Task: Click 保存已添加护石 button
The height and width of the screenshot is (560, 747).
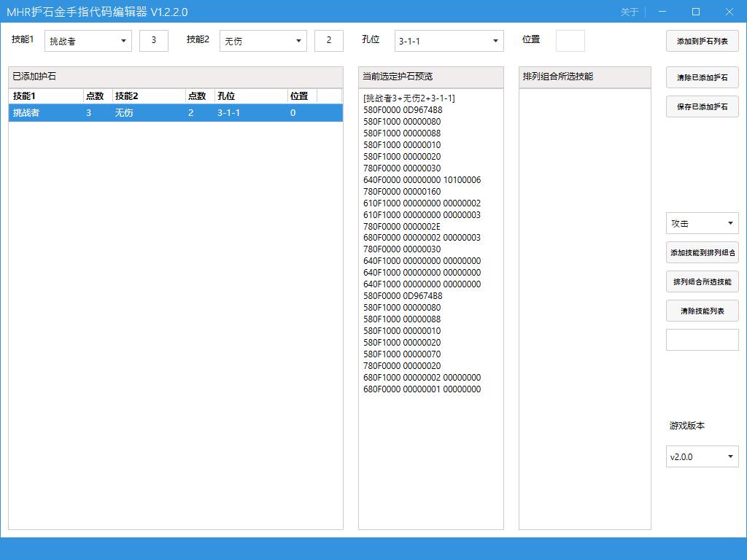Action: (x=702, y=106)
